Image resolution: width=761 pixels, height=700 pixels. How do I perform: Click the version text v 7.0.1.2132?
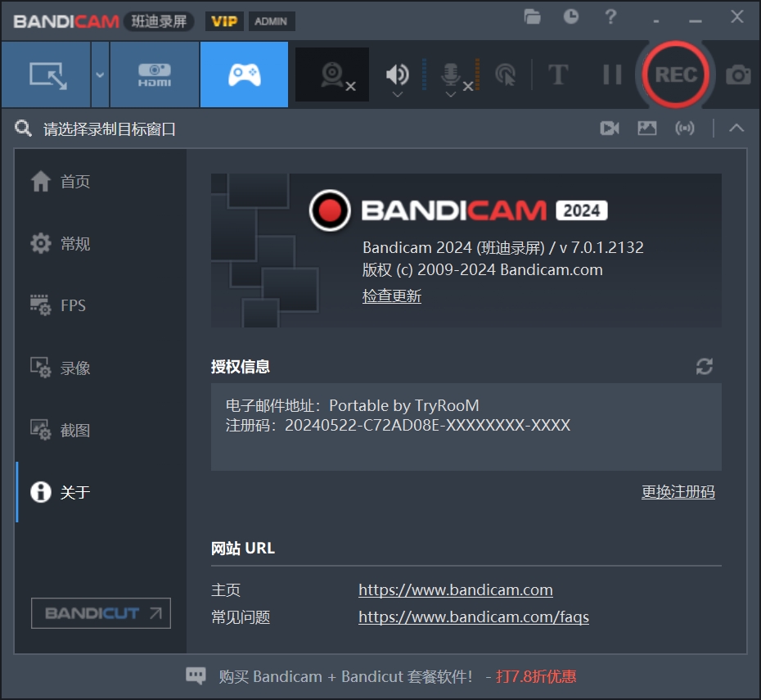(601, 247)
